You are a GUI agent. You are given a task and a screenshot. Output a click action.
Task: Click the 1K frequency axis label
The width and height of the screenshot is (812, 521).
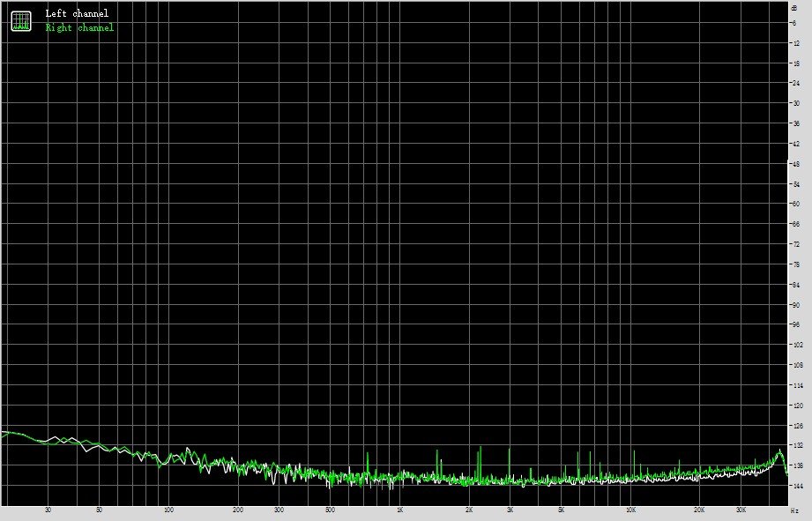(399, 510)
